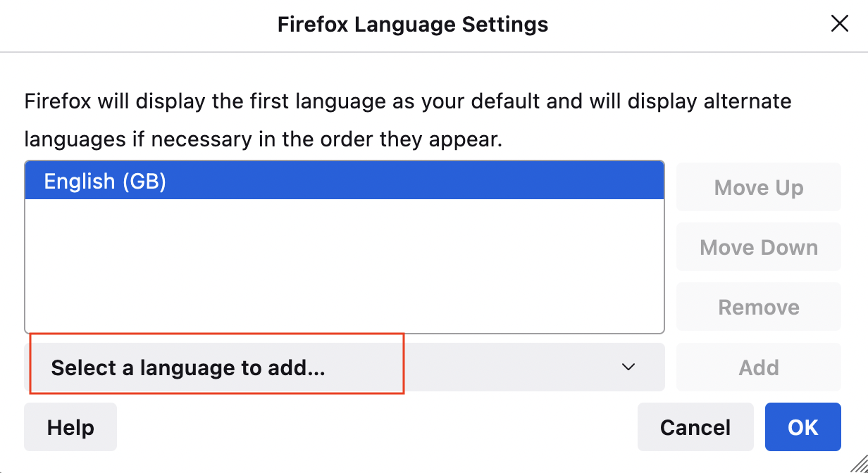Click the word 'English' in the selected row
This screenshot has width=868, height=473.
[79, 181]
